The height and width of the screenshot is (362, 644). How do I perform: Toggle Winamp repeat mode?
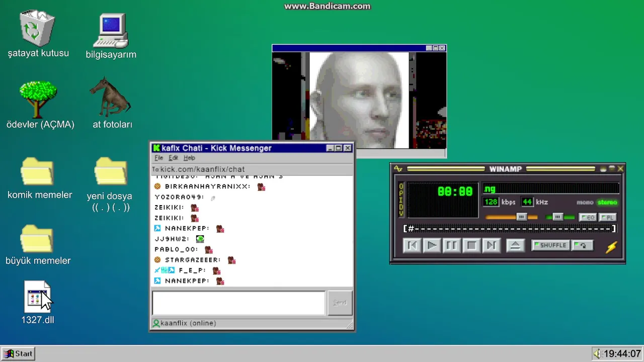pyautogui.click(x=583, y=245)
